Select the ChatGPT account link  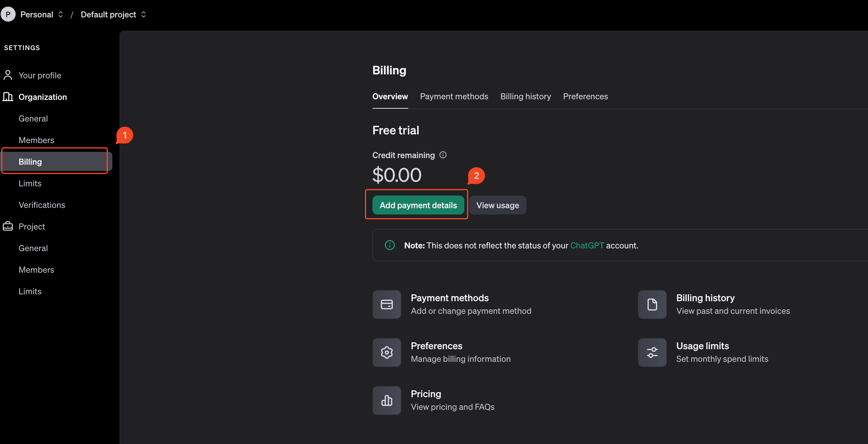[587, 245]
